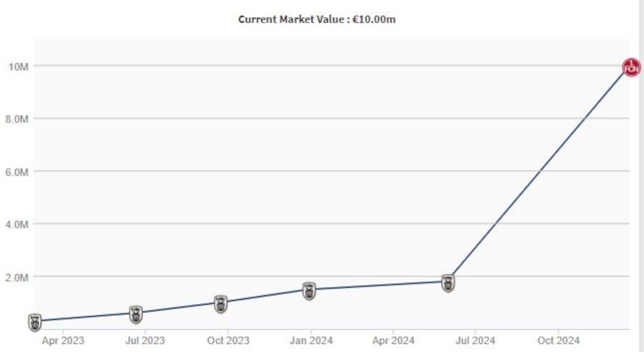Click the Oct 2024 x-axis label

pyautogui.click(x=558, y=341)
